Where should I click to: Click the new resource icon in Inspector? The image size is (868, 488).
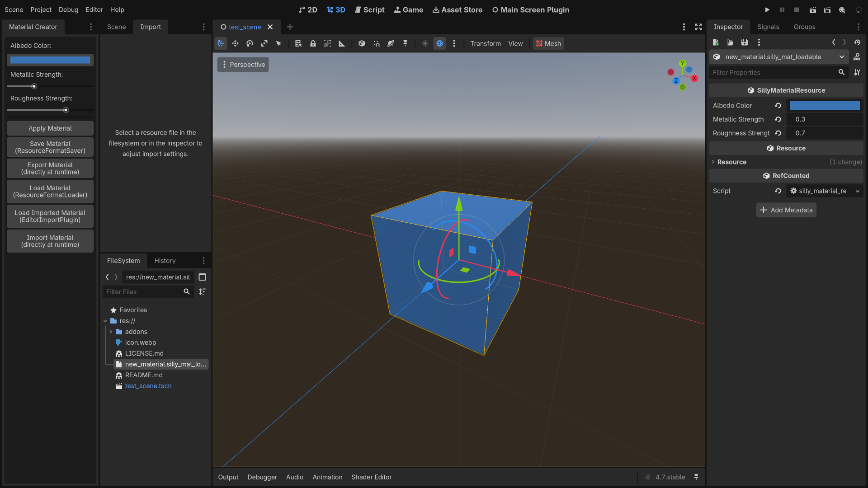[716, 42]
